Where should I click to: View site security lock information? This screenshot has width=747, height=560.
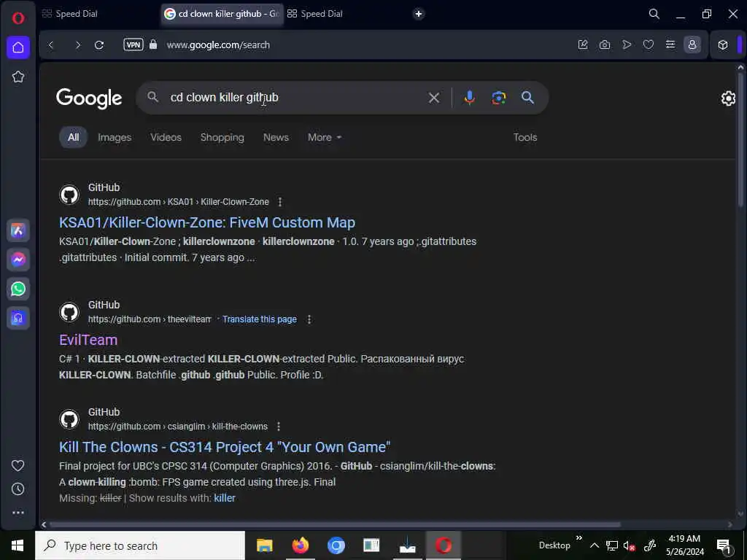click(x=153, y=44)
